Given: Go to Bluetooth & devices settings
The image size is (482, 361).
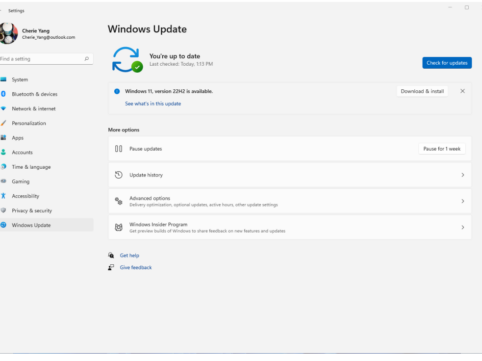Looking at the screenshot, I should 46,94.
